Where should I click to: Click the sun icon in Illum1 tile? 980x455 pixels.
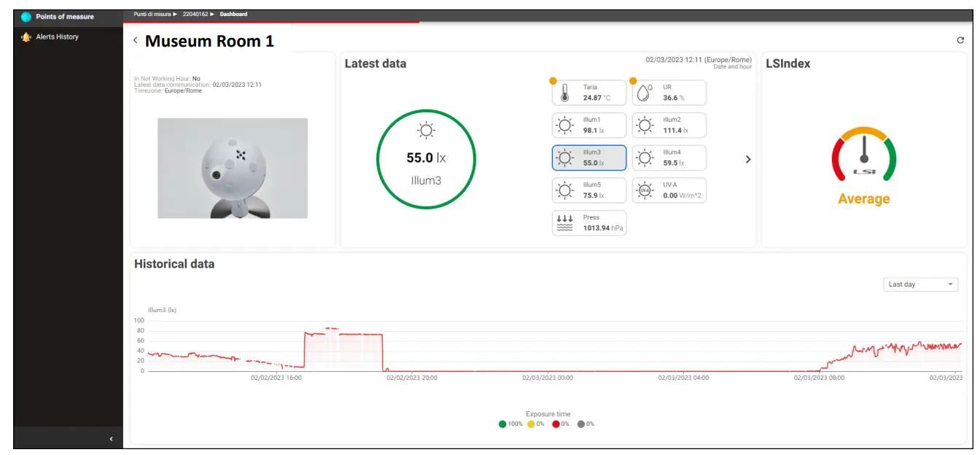(x=565, y=125)
